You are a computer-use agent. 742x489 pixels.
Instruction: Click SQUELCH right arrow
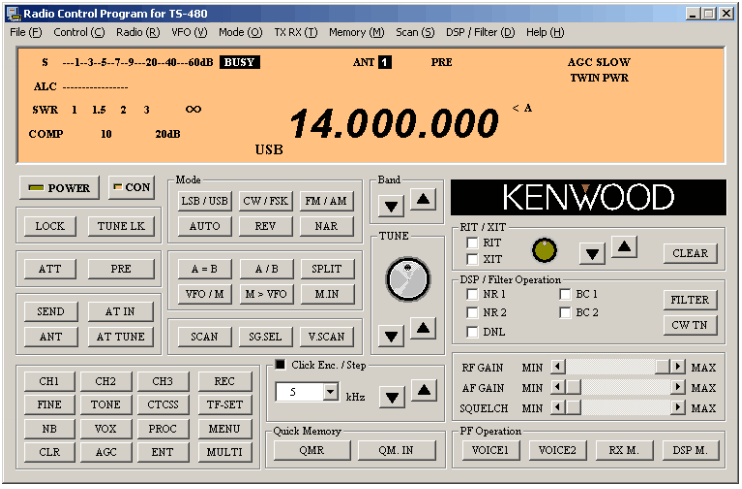click(x=678, y=408)
